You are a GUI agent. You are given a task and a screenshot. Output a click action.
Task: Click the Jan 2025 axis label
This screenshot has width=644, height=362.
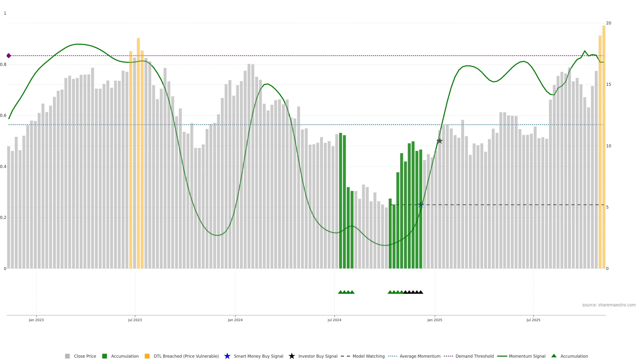click(435, 320)
